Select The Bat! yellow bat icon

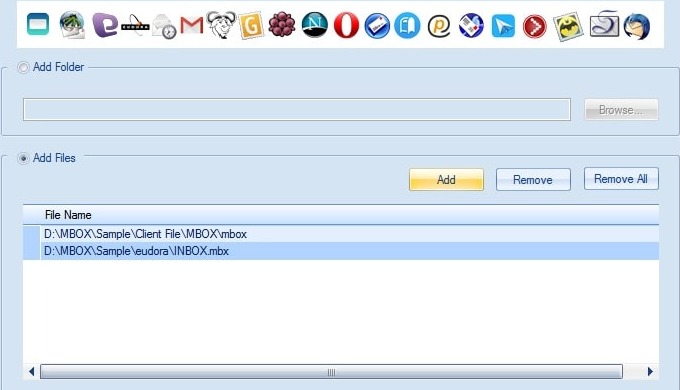pyautogui.click(x=568, y=26)
